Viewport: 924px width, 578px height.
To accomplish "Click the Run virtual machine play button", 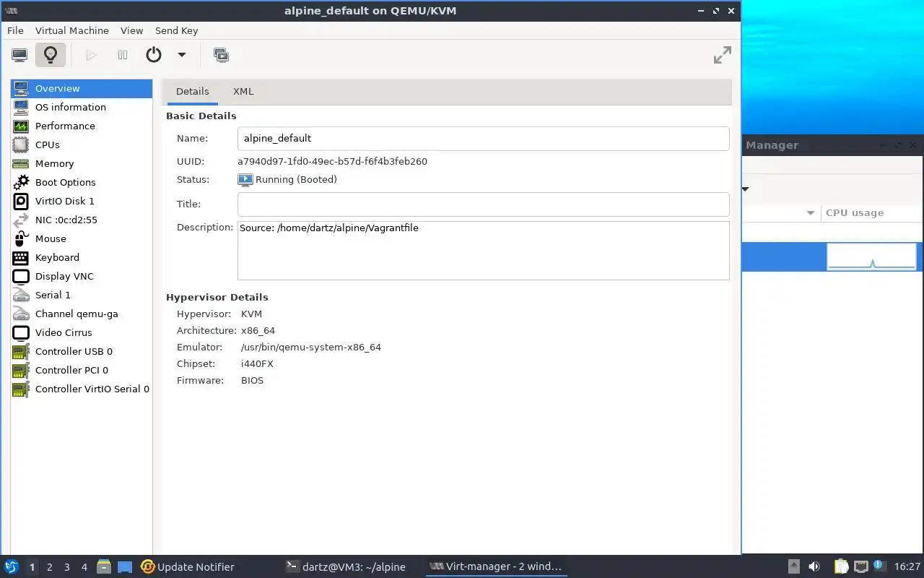I will pos(91,55).
